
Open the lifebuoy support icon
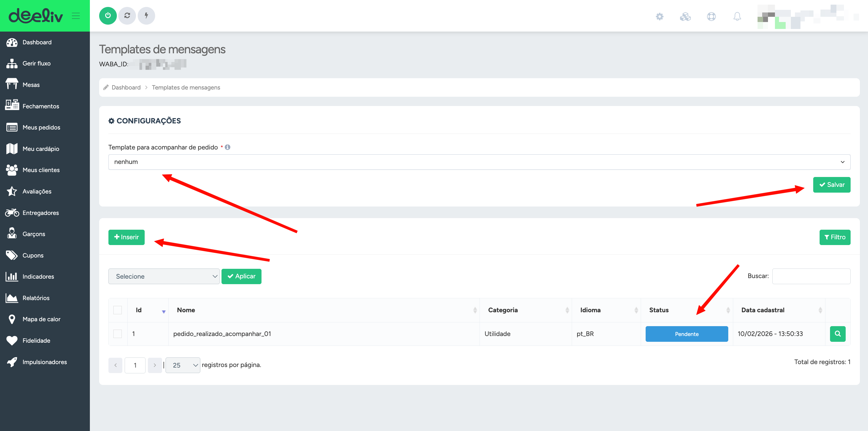tap(711, 17)
